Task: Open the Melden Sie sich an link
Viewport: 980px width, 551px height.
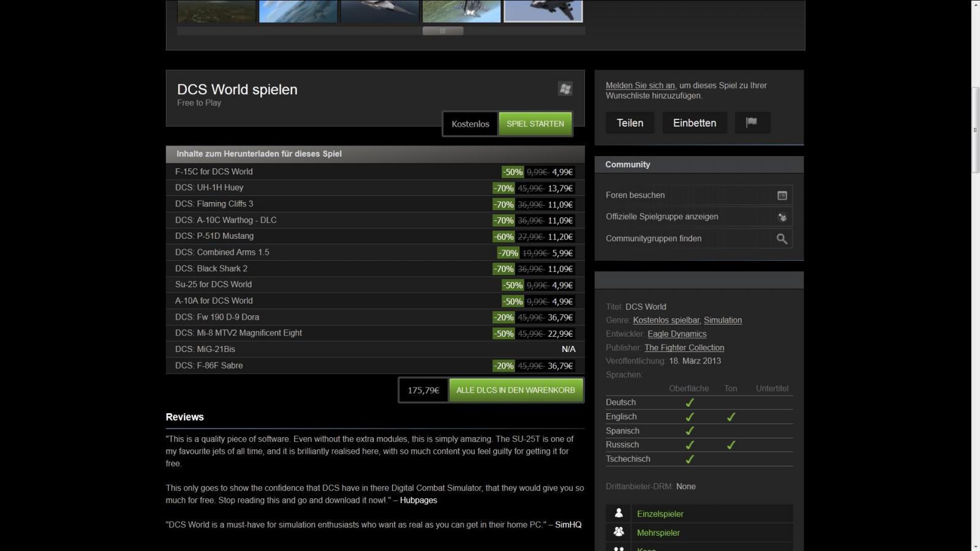Action: [640, 86]
